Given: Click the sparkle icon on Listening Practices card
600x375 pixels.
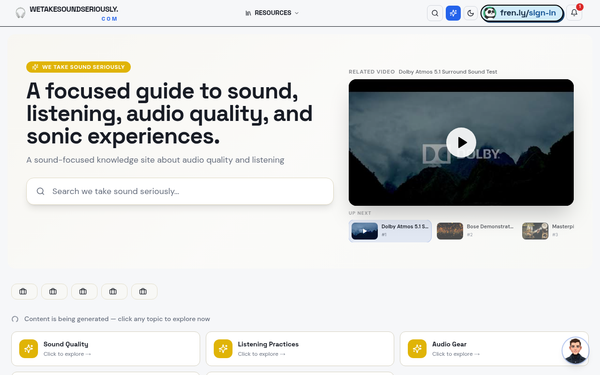Looking at the screenshot, I should 223,349.
